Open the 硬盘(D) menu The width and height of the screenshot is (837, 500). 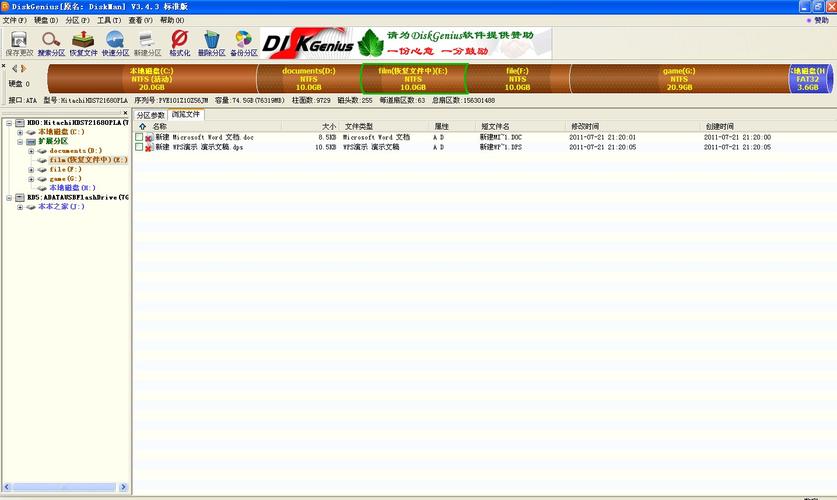tap(46, 20)
